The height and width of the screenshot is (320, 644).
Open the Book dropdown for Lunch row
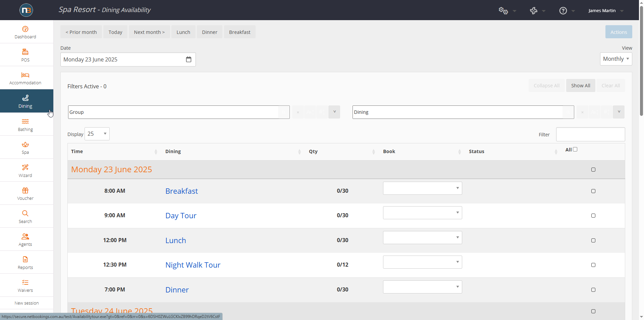coord(422,237)
